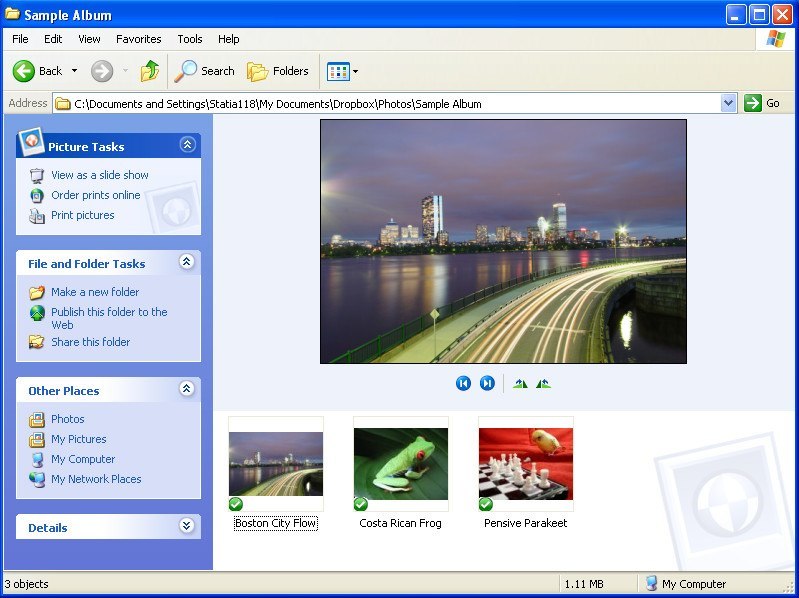Rotate the image clockwise
This screenshot has height=598, width=799.
(x=520, y=384)
